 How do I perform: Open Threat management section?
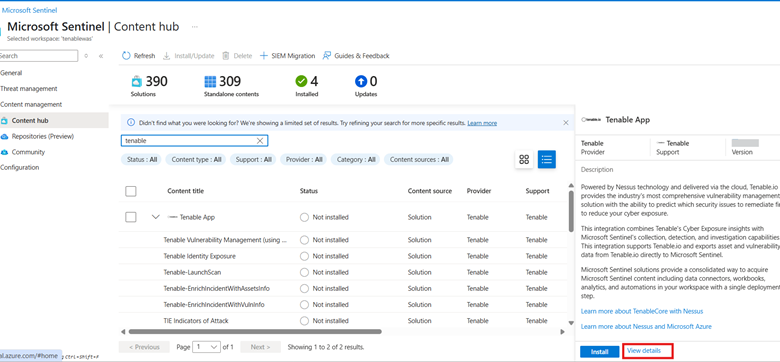[28, 89]
